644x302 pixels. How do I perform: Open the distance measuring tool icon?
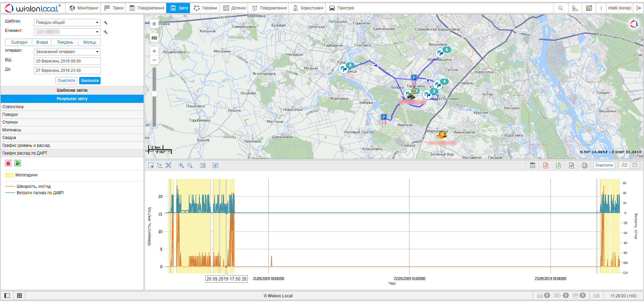[575, 8]
